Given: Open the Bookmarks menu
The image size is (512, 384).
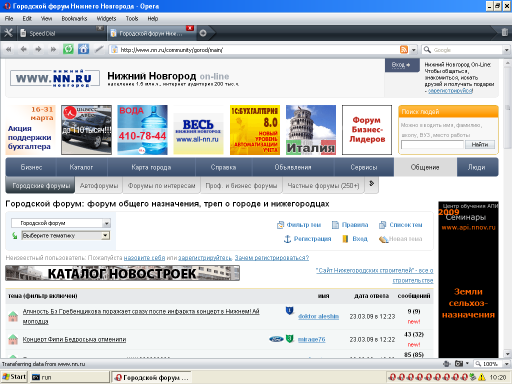Looking at the screenshot, I should (x=74, y=19).
